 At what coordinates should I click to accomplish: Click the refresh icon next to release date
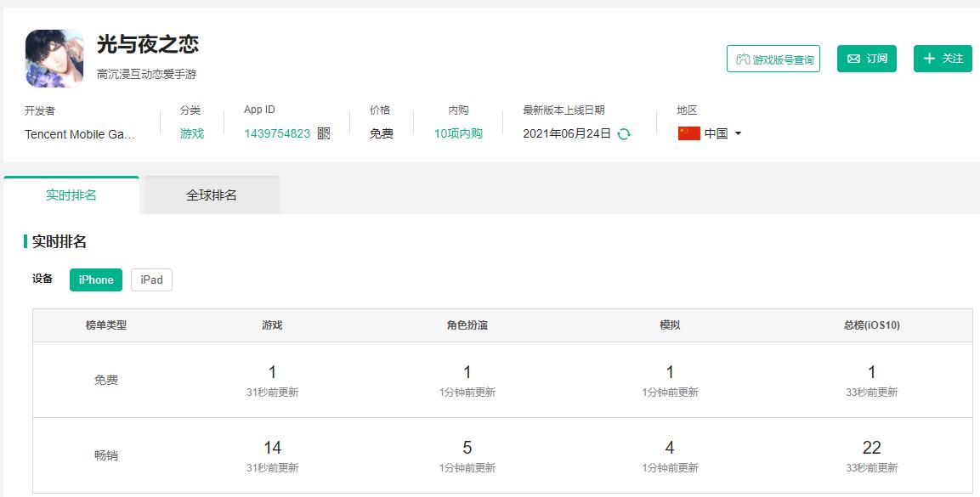point(625,133)
